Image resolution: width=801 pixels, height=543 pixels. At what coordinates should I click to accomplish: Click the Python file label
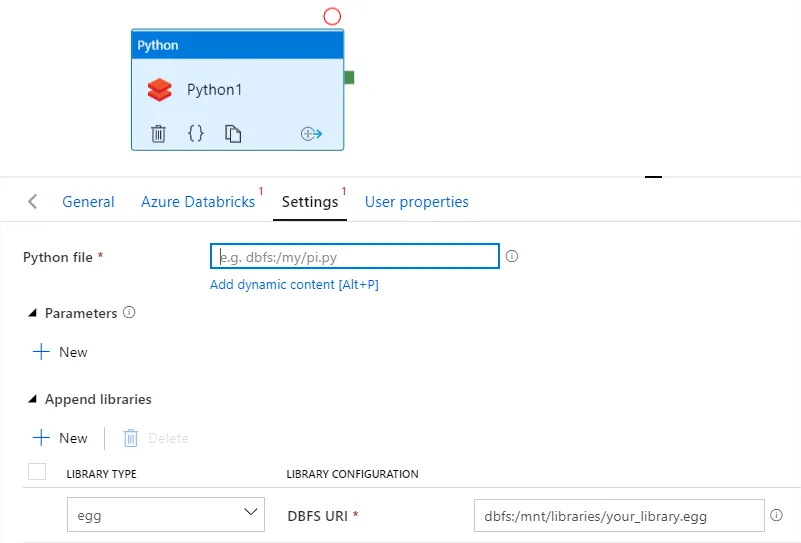tap(58, 257)
